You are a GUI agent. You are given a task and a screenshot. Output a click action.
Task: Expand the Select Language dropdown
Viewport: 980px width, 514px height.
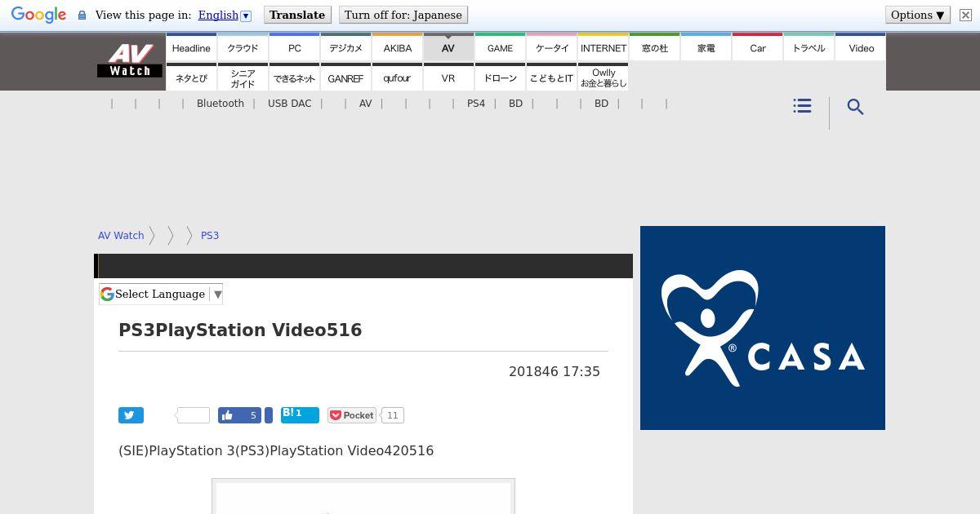tap(161, 294)
